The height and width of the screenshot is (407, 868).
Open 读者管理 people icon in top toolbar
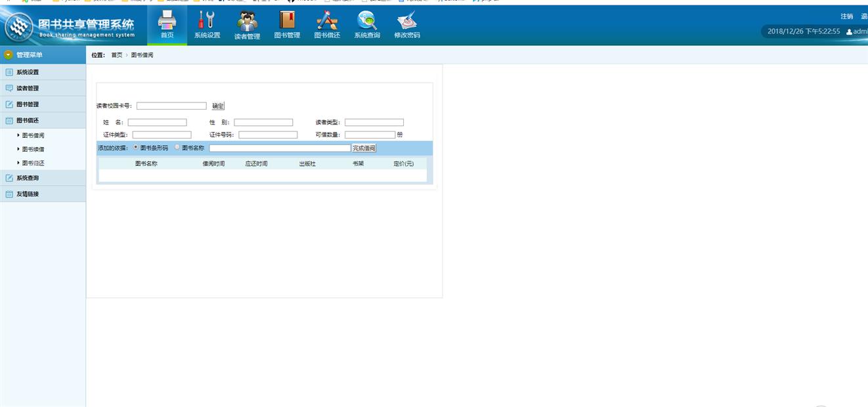coord(247,21)
